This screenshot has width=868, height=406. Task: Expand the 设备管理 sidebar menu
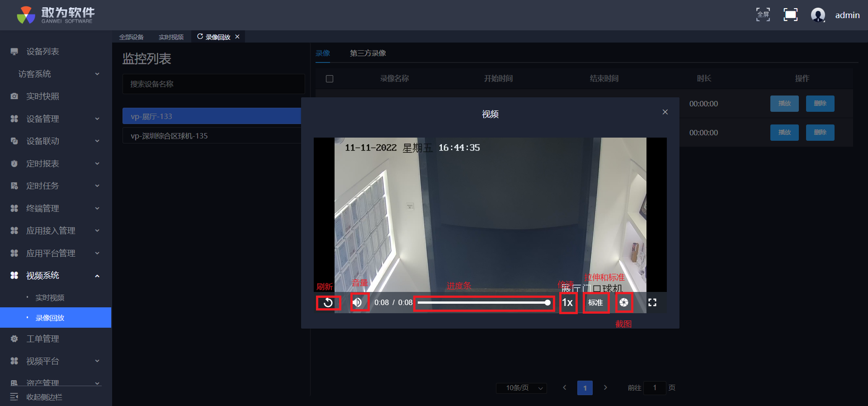pyautogui.click(x=55, y=119)
